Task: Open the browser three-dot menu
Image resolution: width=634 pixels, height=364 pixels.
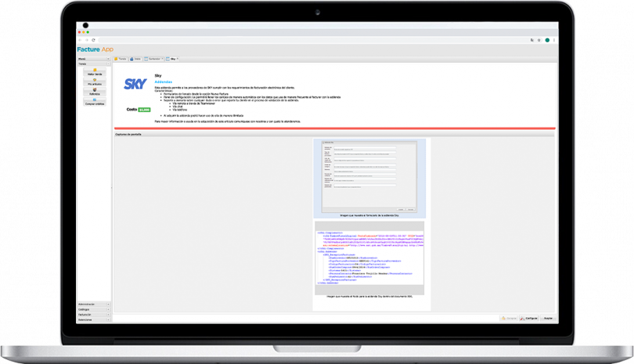Action: (554, 40)
